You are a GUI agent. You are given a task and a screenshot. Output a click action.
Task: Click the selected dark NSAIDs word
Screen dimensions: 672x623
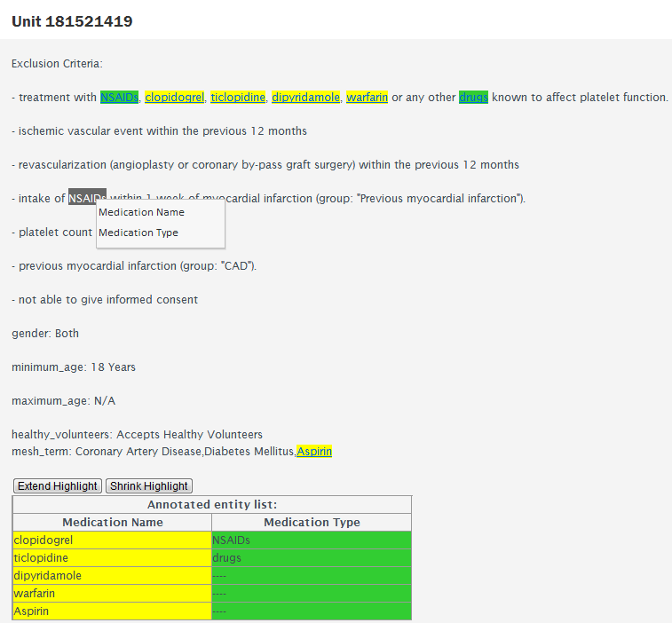tap(87, 199)
